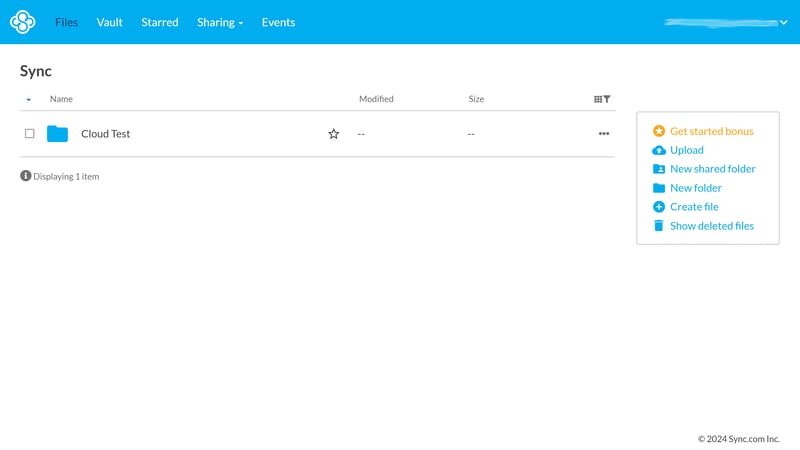The image size is (800, 450).
Task: Sort by the Modified column header
Action: pos(376,99)
